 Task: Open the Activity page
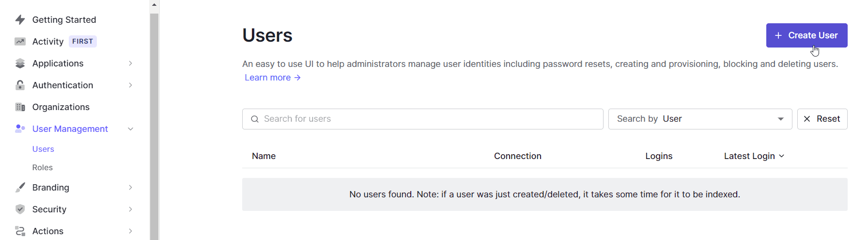point(48,42)
